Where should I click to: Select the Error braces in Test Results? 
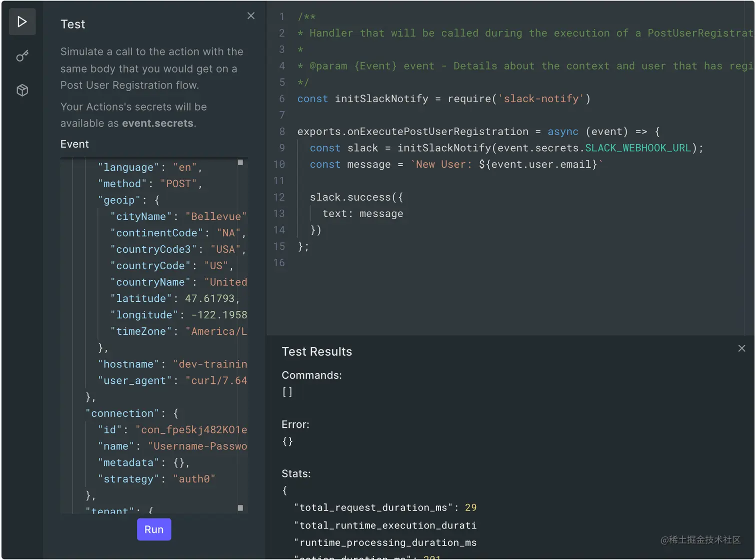click(x=287, y=441)
